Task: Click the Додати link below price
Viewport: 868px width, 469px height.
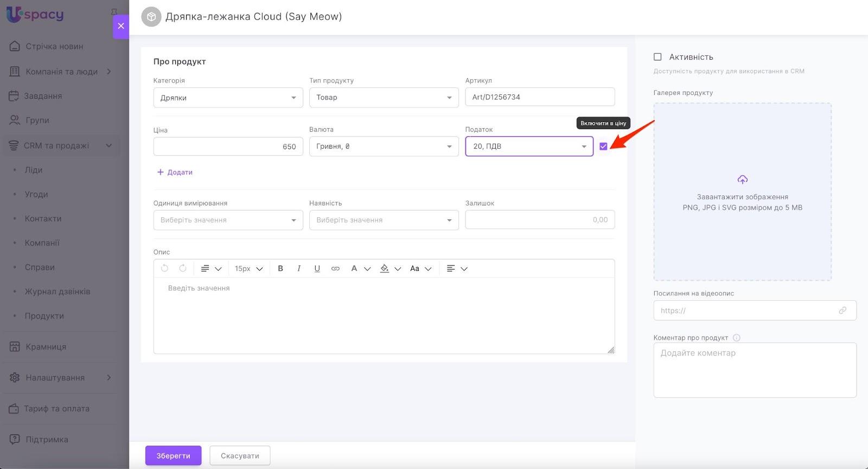Action: click(175, 173)
